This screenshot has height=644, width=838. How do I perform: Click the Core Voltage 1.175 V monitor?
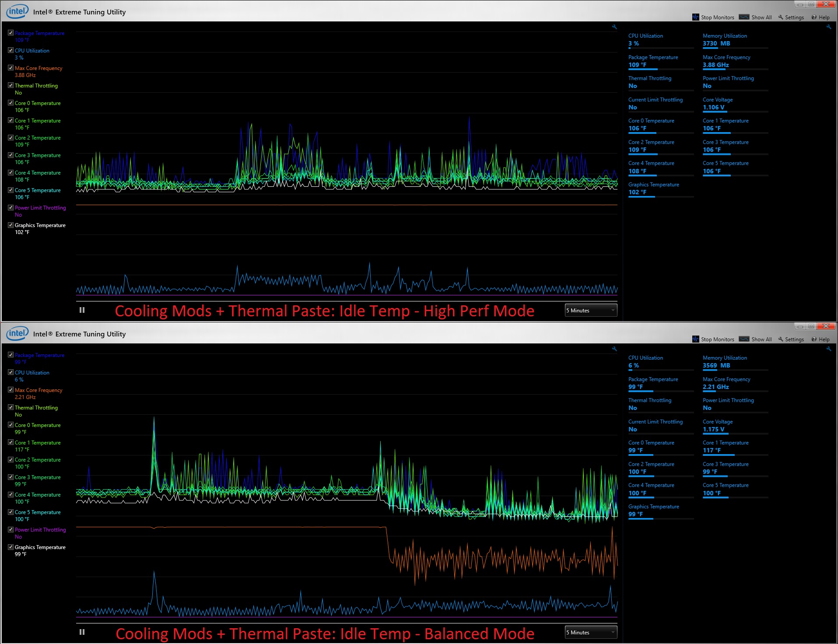(x=735, y=426)
